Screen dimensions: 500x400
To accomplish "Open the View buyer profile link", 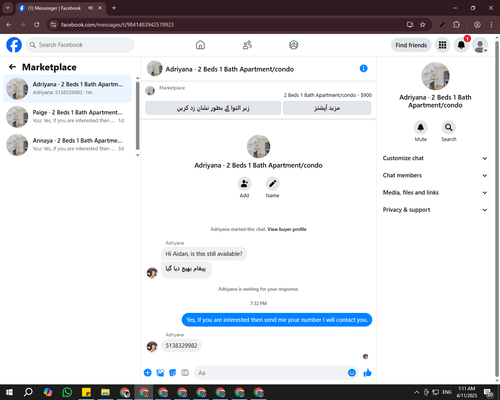I will 287,229.
